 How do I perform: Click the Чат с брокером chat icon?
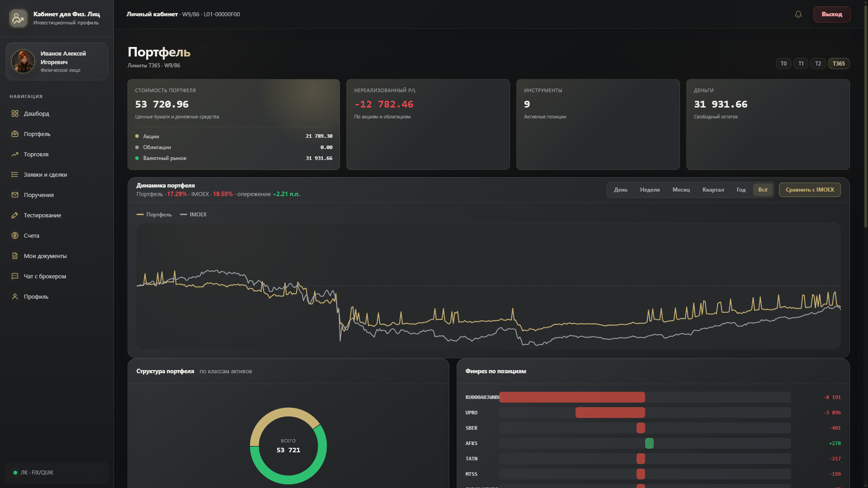15,276
